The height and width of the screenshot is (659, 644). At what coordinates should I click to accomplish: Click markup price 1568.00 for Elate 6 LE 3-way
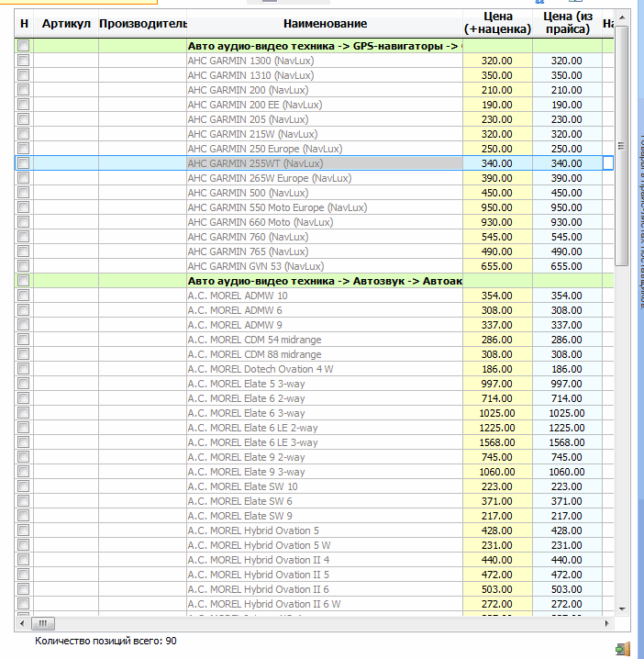[497, 442]
